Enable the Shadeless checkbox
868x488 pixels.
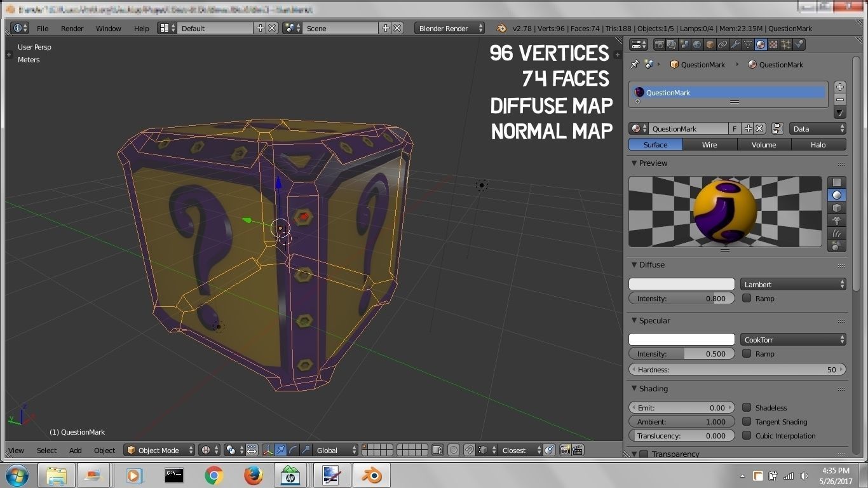747,407
